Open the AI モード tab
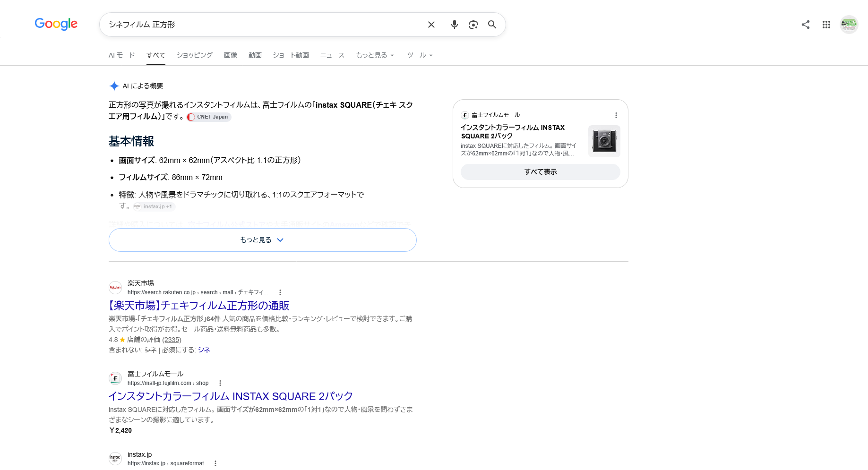This screenshot has width=868, height=470. [122, 55]
